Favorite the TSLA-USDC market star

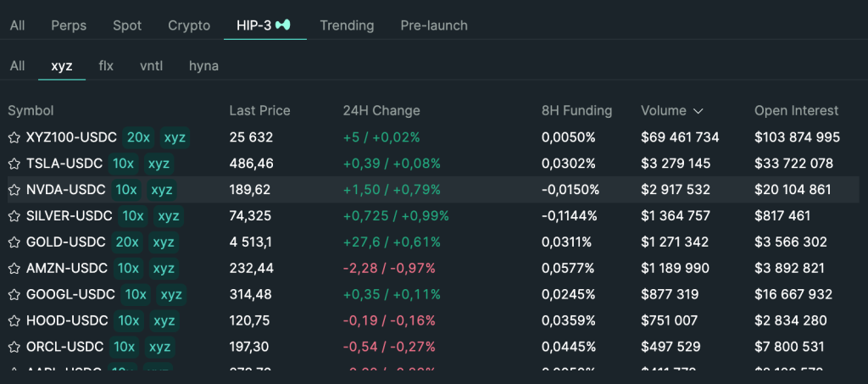(x=14, y=164)
